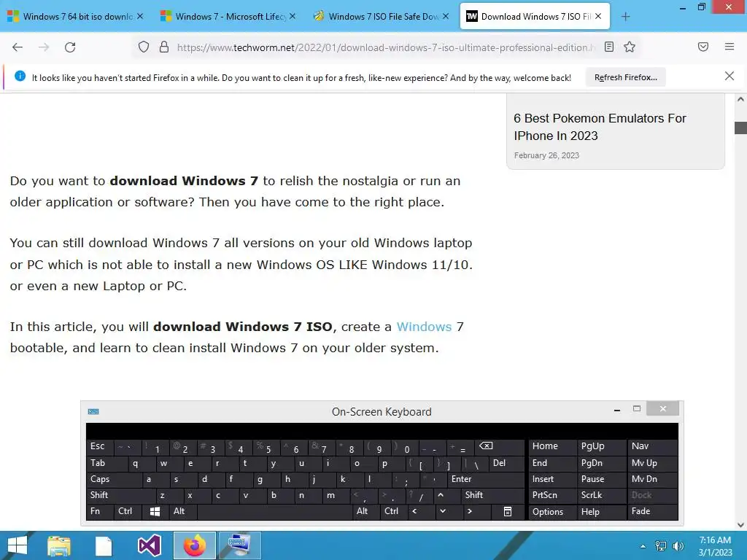Open 6 Best Pokemon Emulators article link
This screenshot has width=747, height=560.
pos(600,127)
